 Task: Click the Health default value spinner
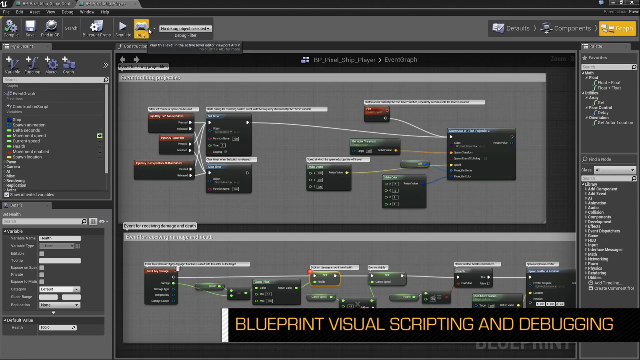coord(58,328)
